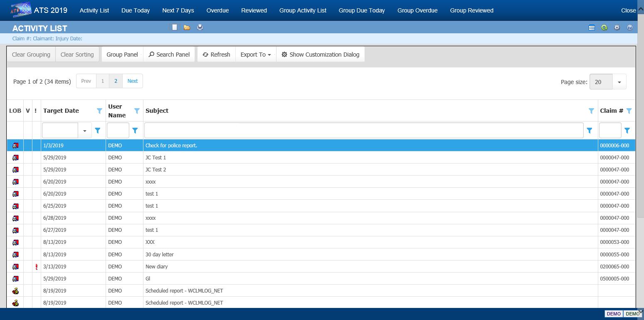Click the Subject column header filter icon
644x320 pixels.
[591, 111]
